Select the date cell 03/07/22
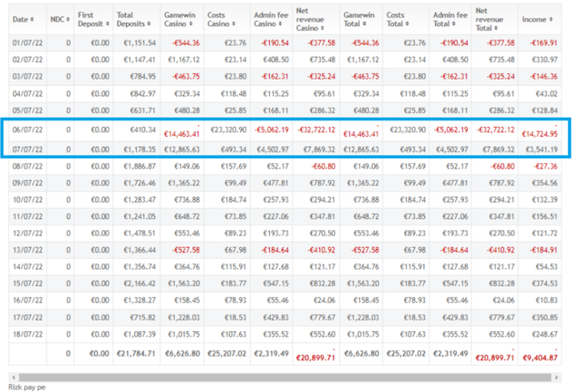Screen dimensions: 580x392 click(28, 76)
